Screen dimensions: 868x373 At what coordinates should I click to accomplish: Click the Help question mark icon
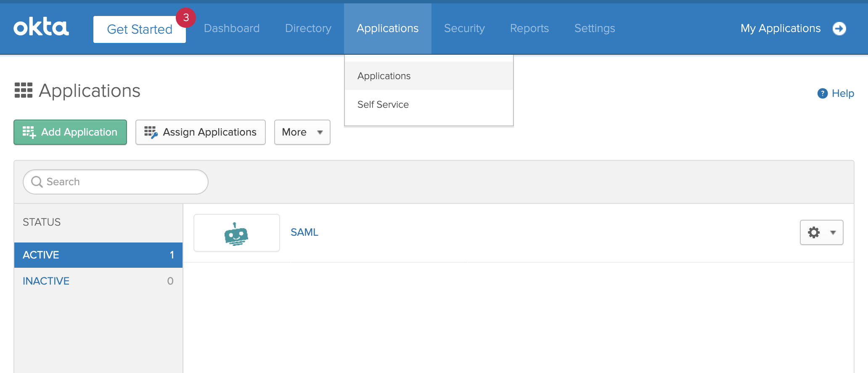pyautogui.click(x=822, y=93)
